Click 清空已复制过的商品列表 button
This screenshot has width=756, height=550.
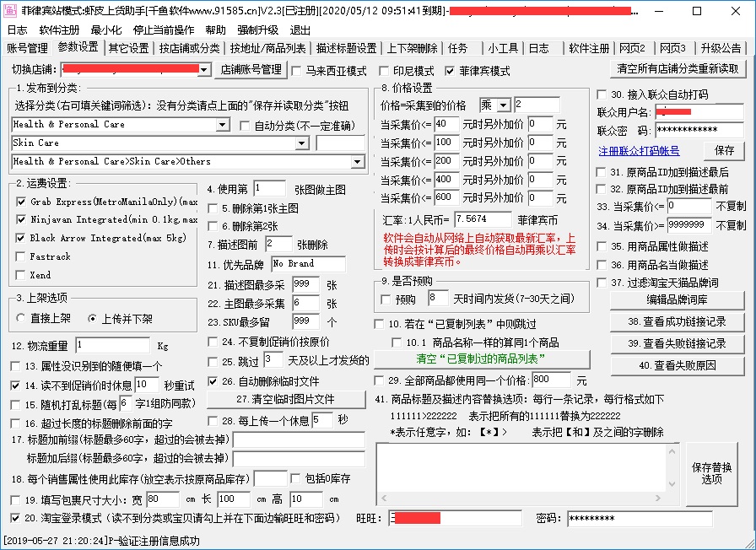[482, 359]
